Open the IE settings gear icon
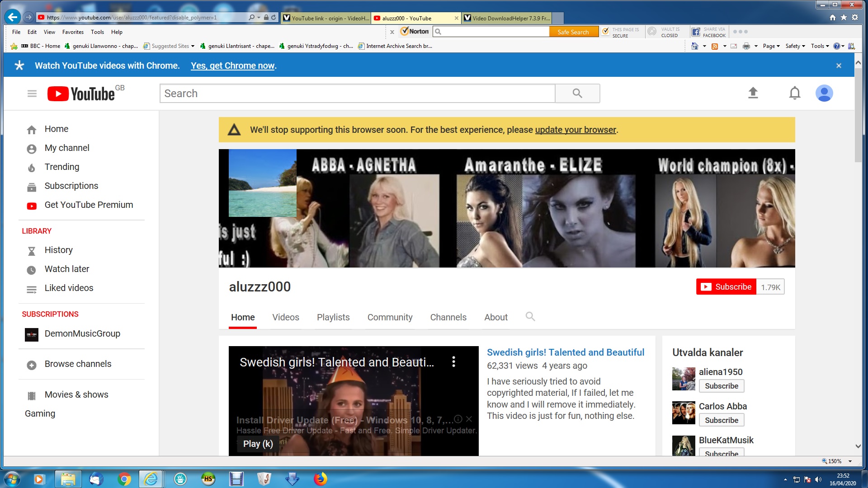The width and height of the screenshot is (868, 488). (x=854, y=18)
